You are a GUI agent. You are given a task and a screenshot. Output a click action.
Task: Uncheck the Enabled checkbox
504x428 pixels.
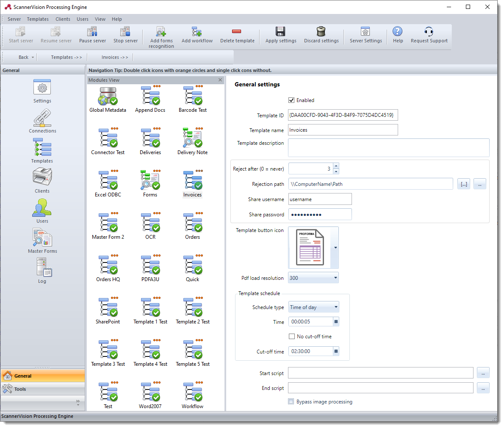(x=291, y=100)
